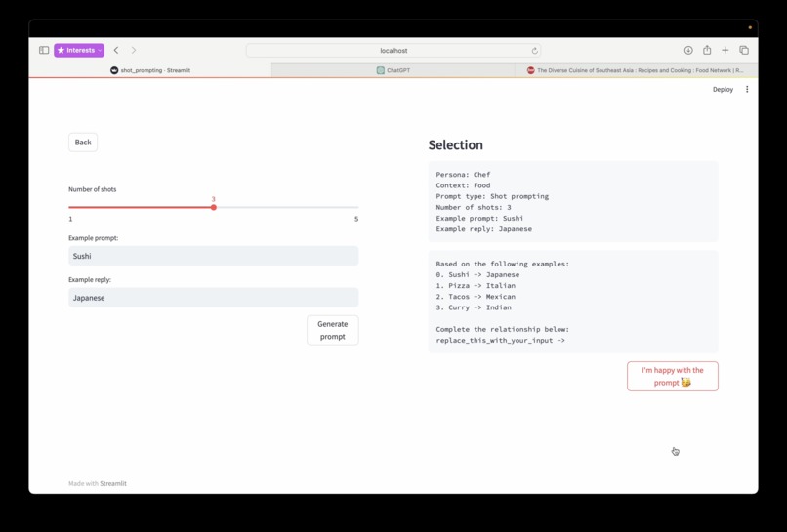Click the 'replace_this_with_your_input ->' line
Viewport: 787px width, 532px height.
(x=500, y=341)
